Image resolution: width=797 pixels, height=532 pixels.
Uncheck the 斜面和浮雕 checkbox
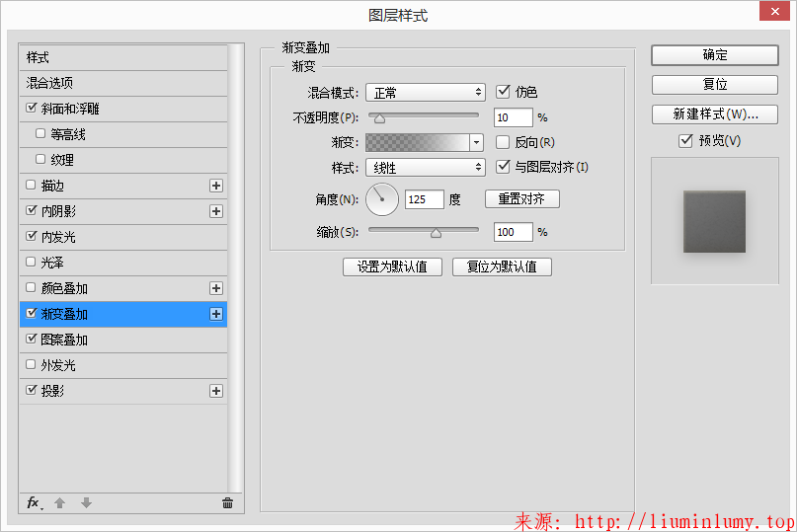[31, 108]
